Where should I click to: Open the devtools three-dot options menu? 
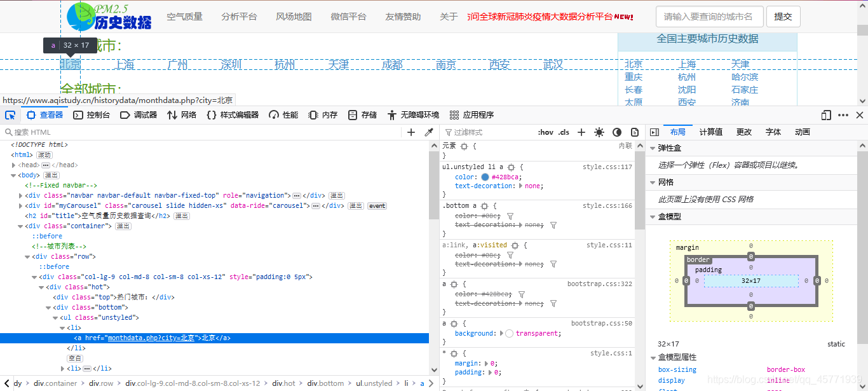843,115
